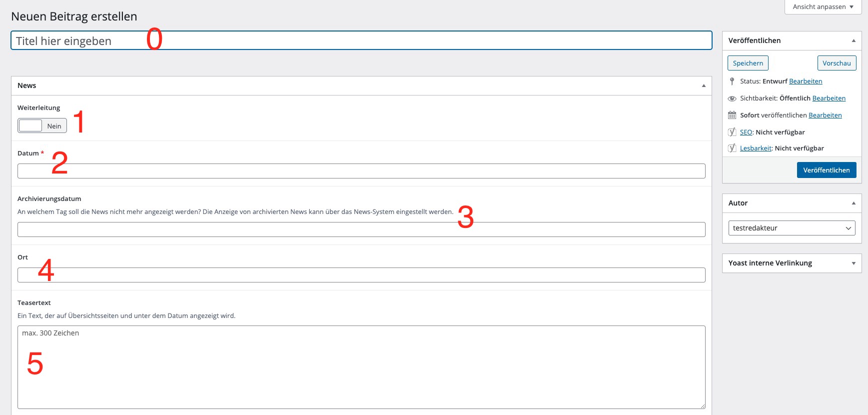Collapse the Veröffentlichen panel
Screen dimensions: 868x415
click(854, 40)
